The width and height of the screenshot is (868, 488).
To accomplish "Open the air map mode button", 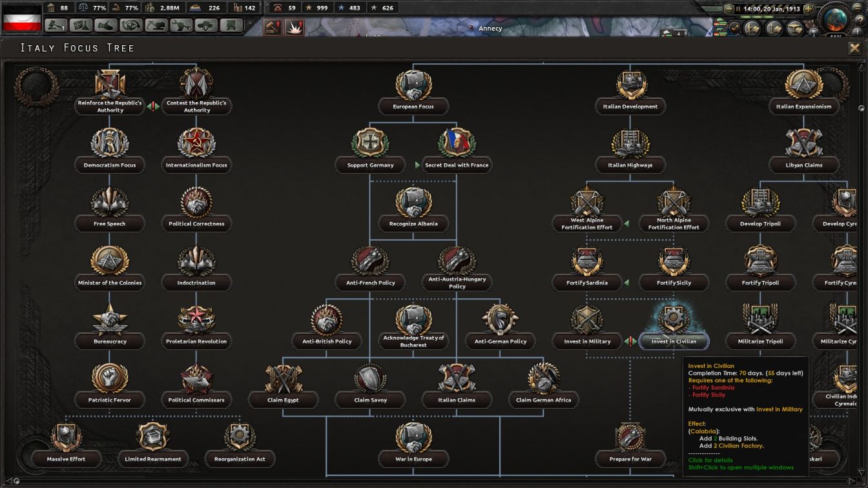I will (794, 28).
